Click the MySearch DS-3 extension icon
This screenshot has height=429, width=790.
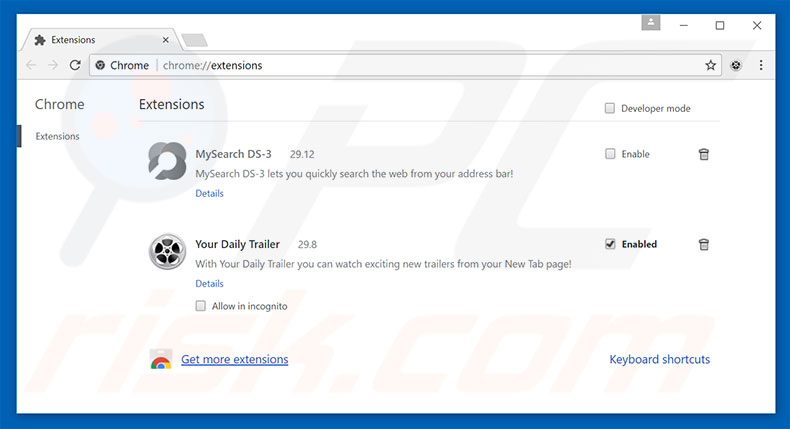(x=167, y=161)
